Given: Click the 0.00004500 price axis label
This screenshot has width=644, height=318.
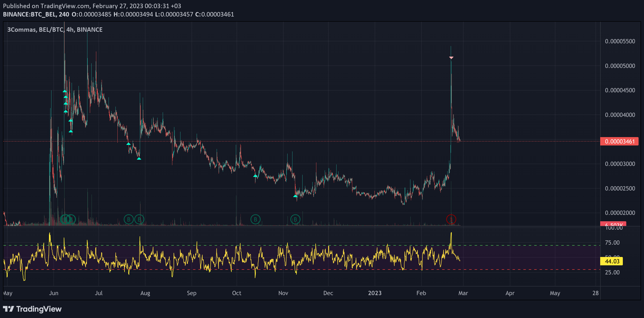Looking at the screenshot, I should point(620,90).
